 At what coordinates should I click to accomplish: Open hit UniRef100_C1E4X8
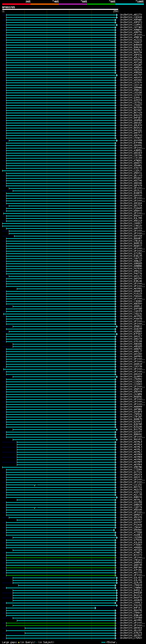(131, 17)
